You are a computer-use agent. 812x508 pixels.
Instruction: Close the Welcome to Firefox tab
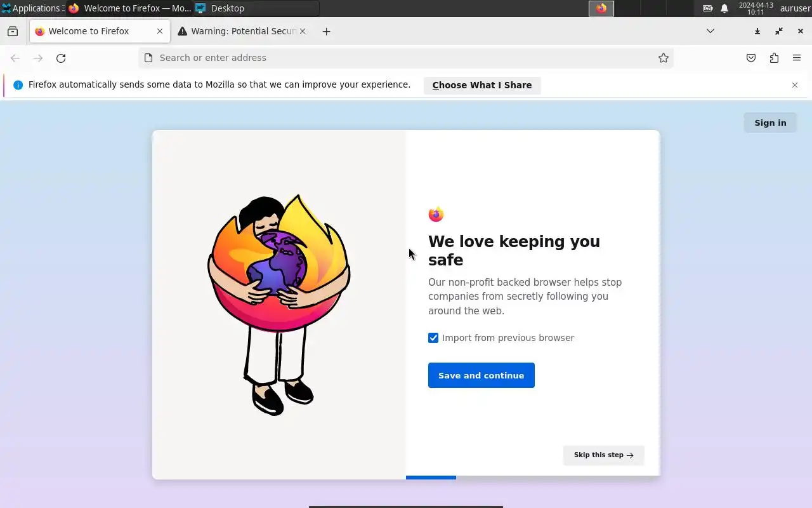pos(160,31)
